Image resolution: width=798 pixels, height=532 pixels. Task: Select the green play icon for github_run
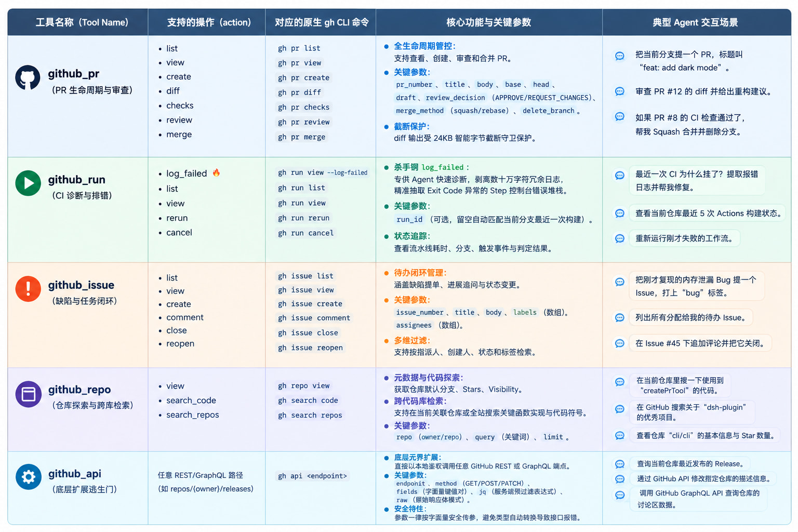coord(28,183)
